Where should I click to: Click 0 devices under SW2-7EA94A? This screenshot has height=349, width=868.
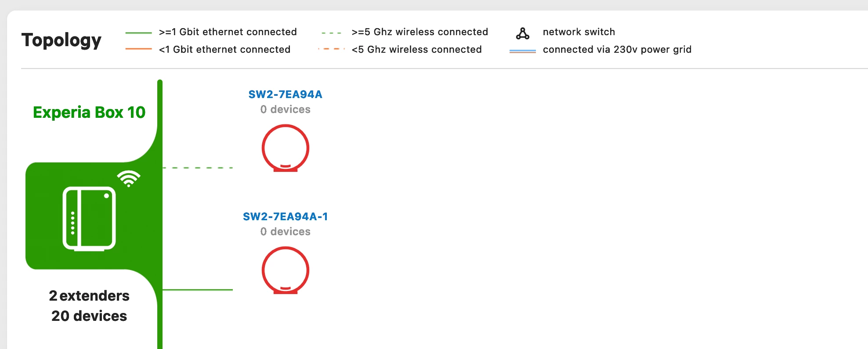pyautogui.click(x=286, y=109)
